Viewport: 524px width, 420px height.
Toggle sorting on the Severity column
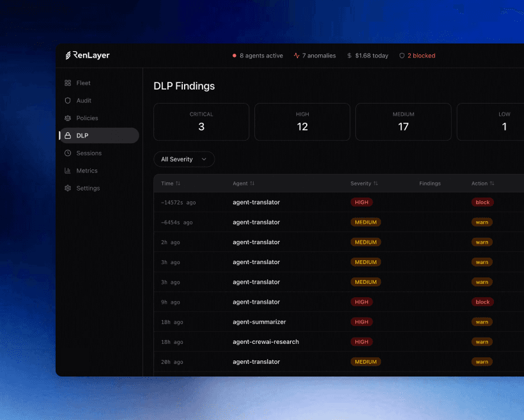tap(375, 183)
